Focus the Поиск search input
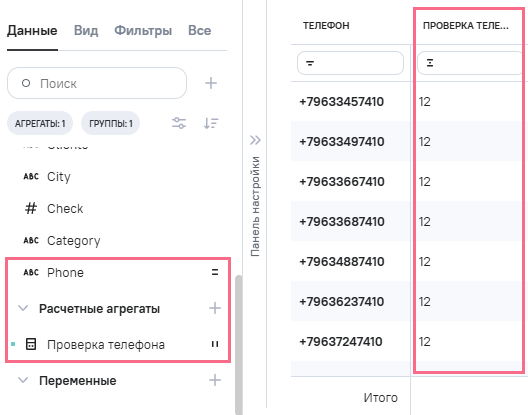Viewport: 528px width, 415px height. pos(97,83)
